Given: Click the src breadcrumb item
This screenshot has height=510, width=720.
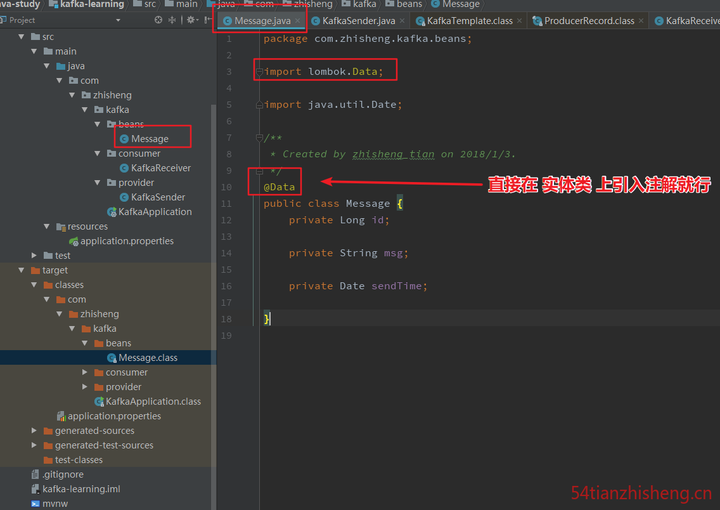Looking at the screenshot, I should (145, 4).
